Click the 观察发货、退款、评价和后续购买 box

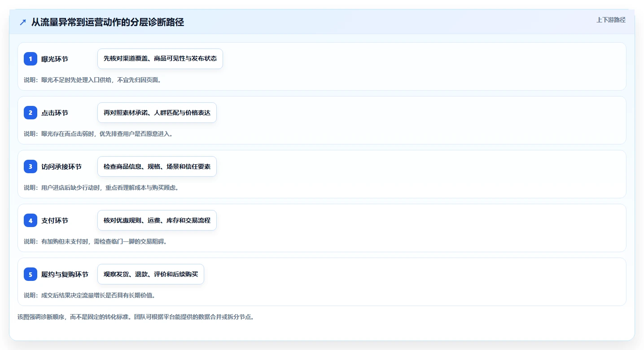[x=151, y=274]
